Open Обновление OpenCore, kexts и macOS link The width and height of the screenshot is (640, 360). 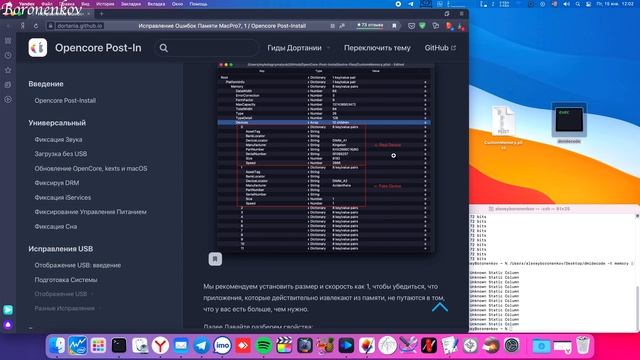tap(91, 169)
